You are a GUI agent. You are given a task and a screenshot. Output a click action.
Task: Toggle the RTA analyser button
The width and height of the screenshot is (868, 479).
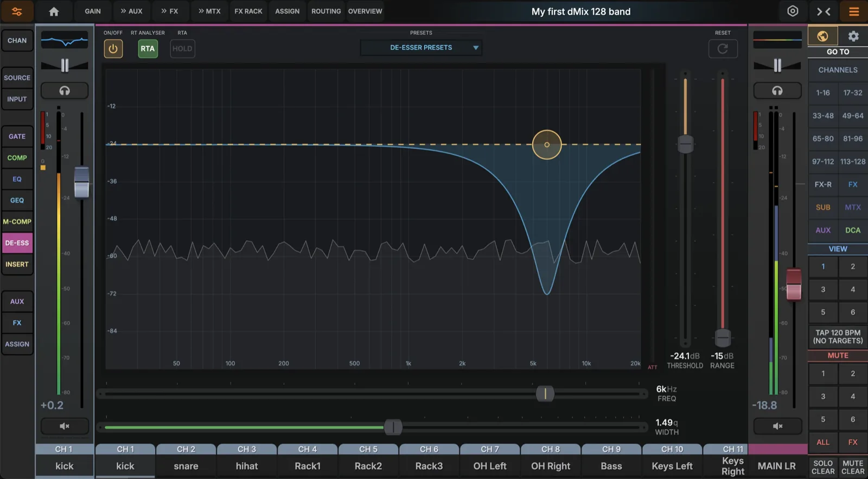(148, 49)
